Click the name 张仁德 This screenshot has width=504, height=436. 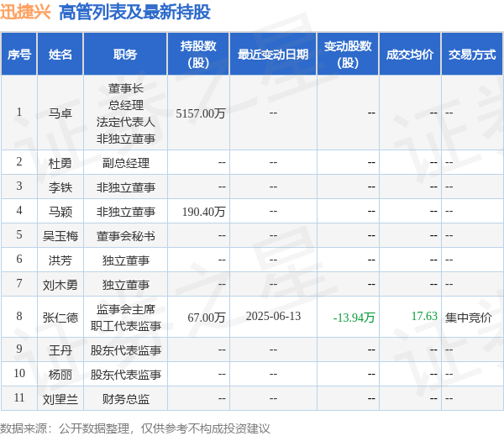[x=60, y=318]
